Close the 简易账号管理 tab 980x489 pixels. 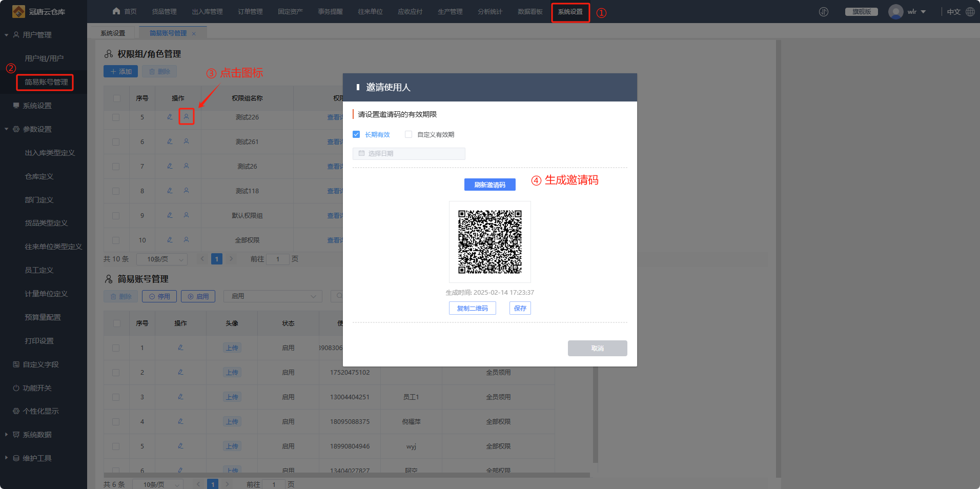pos(194,34)
